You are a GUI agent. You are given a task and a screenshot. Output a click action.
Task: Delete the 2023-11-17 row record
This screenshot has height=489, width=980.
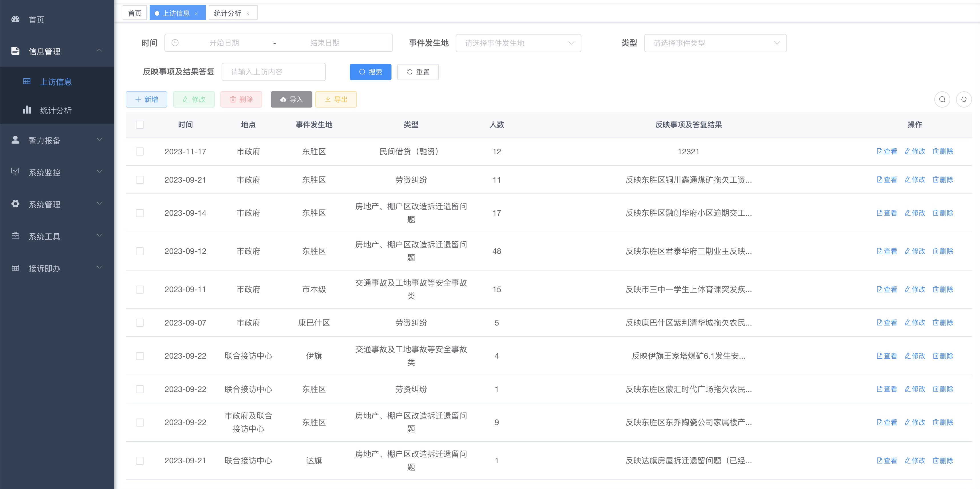pyautogui.click(x=943, y=151)
